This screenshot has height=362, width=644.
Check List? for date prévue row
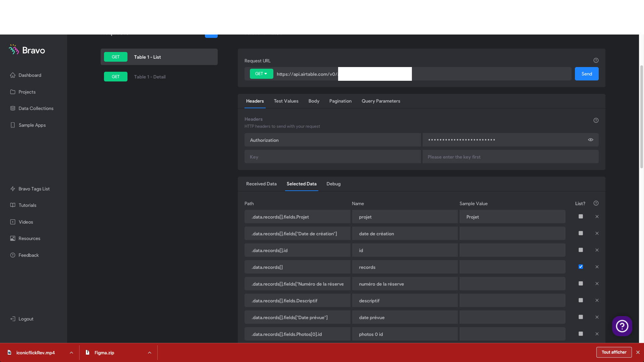coord(581,317)
